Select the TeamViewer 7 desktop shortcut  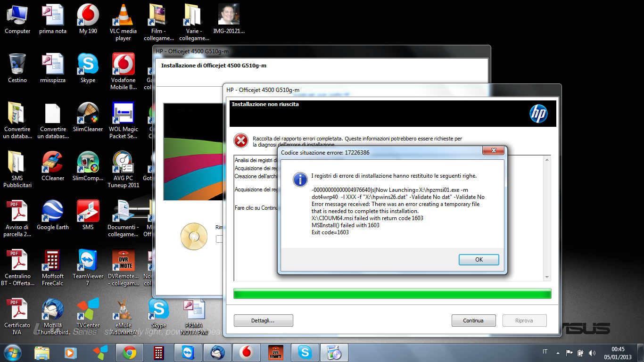(x=88, y=268)
